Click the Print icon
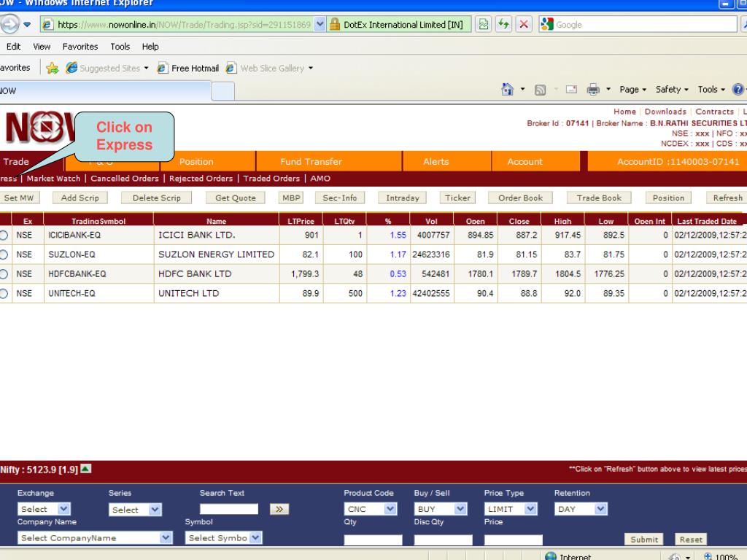This screenshot has height=560, width=747. 593,90
